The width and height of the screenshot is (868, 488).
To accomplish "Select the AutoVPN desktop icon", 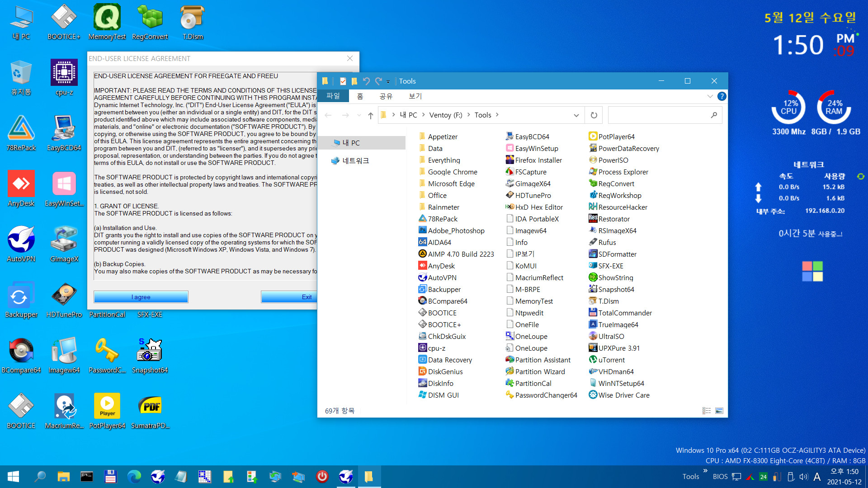I will [21, 244].
